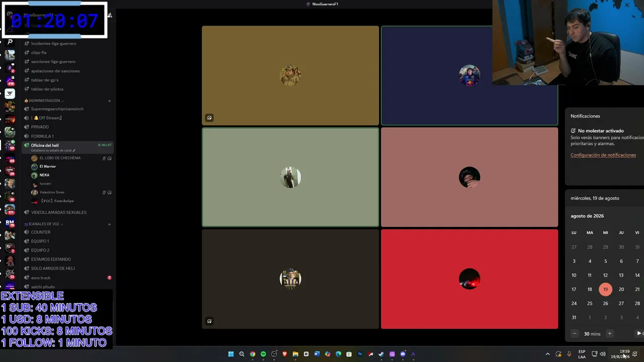Launch Google Chrome from the taskbar

tap(253, 354)
